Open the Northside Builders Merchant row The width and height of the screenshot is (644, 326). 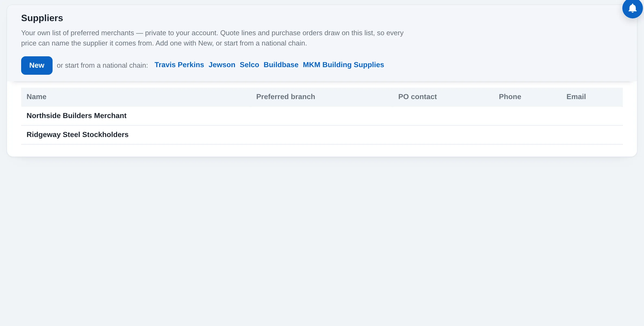click(x=322, y=116)
